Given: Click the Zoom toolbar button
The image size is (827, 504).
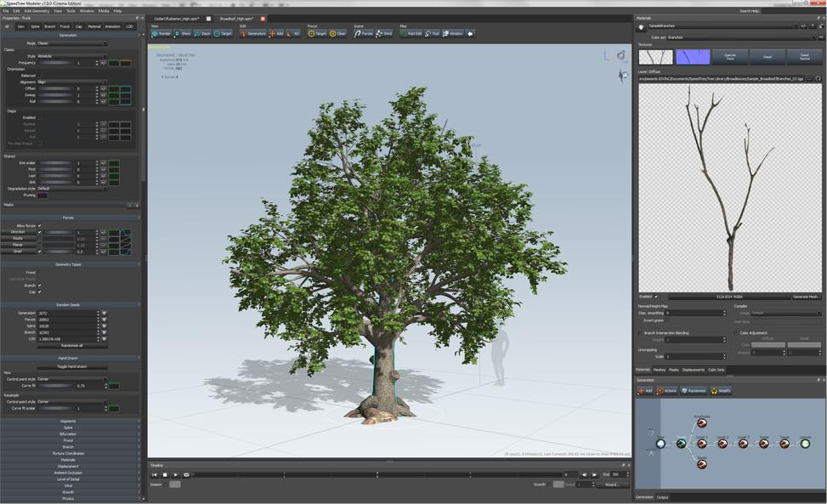Looking at the screenshot, I should click(202, 33).
